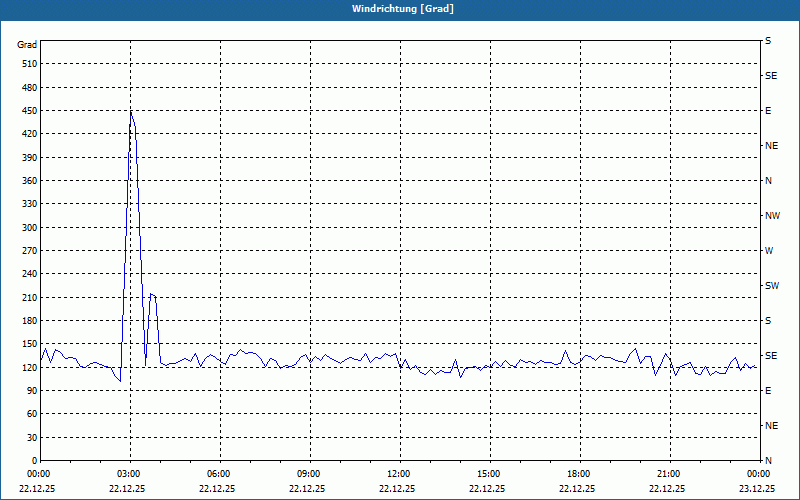The width and height of the screenshot is (800, 500).
Task: Click the 420 y-axis value
Action: [x=30, y=134]
